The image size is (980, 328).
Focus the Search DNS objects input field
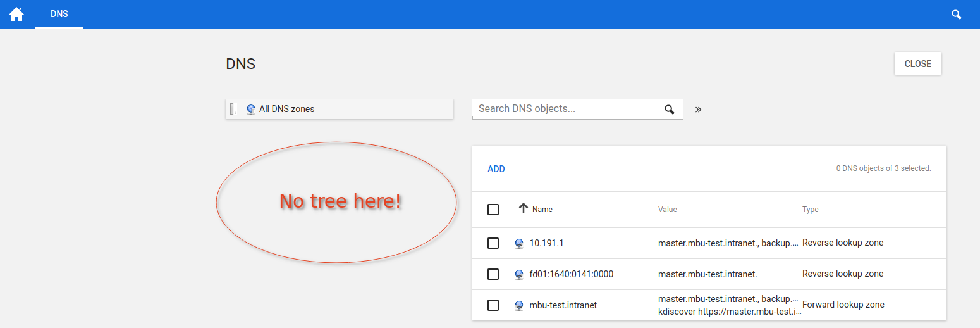[x=566, y=109]
